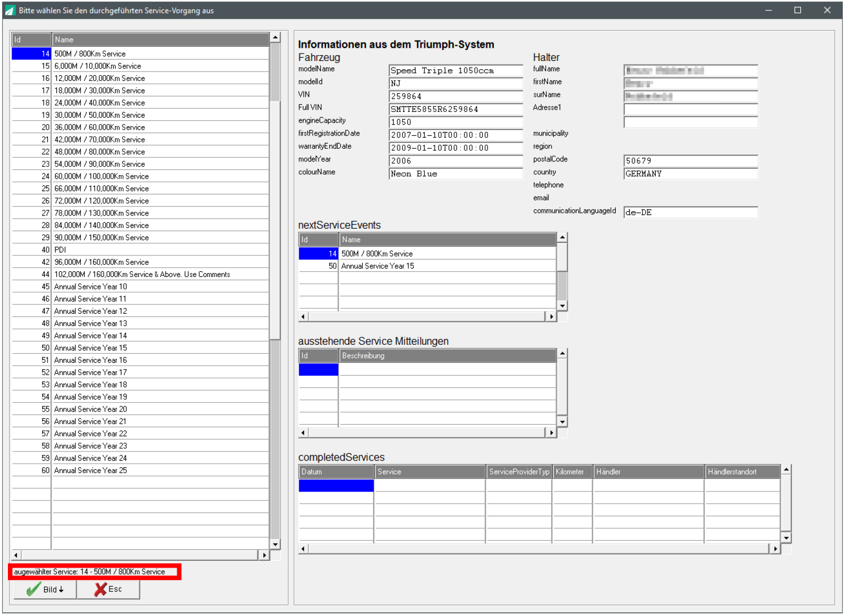The width and height of the screenshot is (846, 616).
Task: Click the postalCode field '50679'
Action: [x=691, y=161]
